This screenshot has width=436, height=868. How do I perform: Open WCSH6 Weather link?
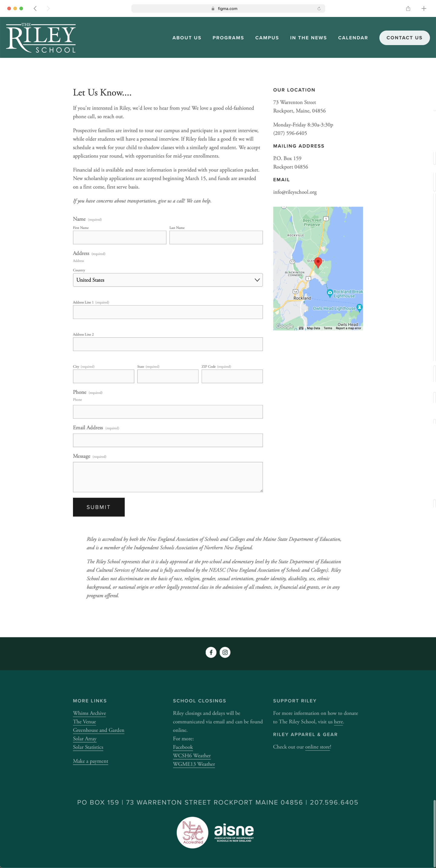[x=192, y=756]
